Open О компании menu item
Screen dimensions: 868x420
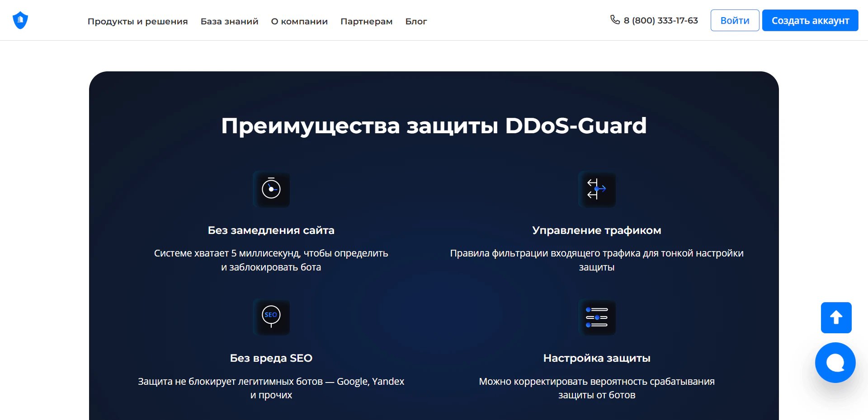pyautogui.click(x=299, y=21)
